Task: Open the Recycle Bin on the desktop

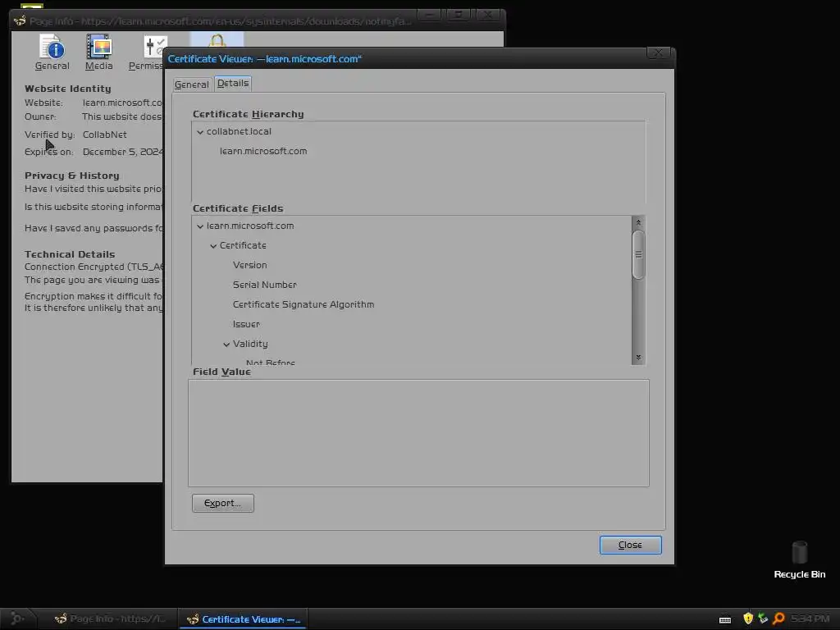Action: coord(799,559)
